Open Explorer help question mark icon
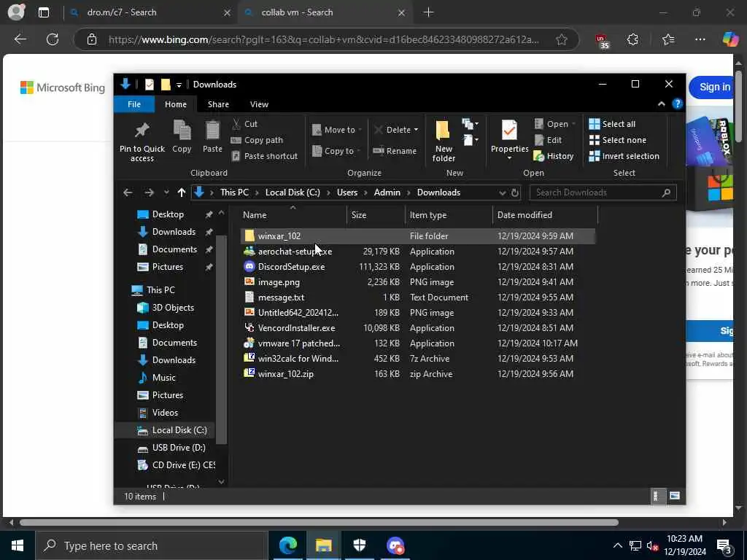 (x=677, y=104)
